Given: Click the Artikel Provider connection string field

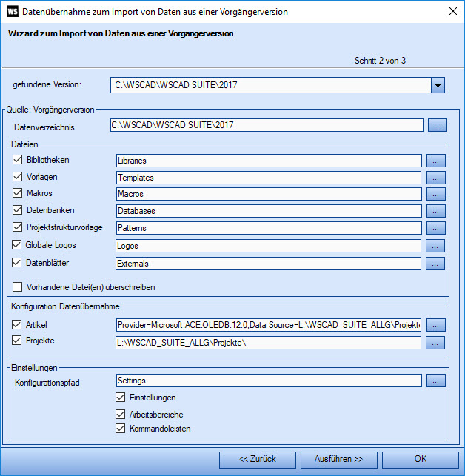Looking at the screenshot, I should [x=269, y=325].
